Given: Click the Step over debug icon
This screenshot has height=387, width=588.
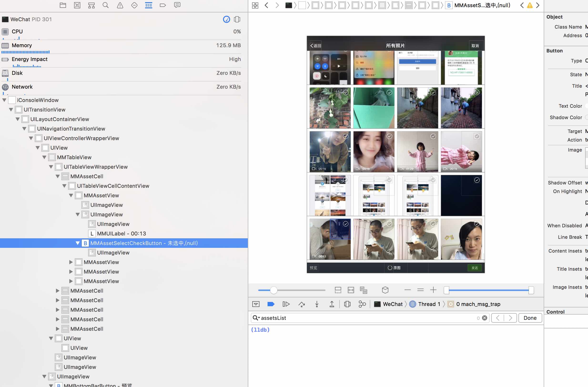Looking at the screenshot, I should [301, 304].
